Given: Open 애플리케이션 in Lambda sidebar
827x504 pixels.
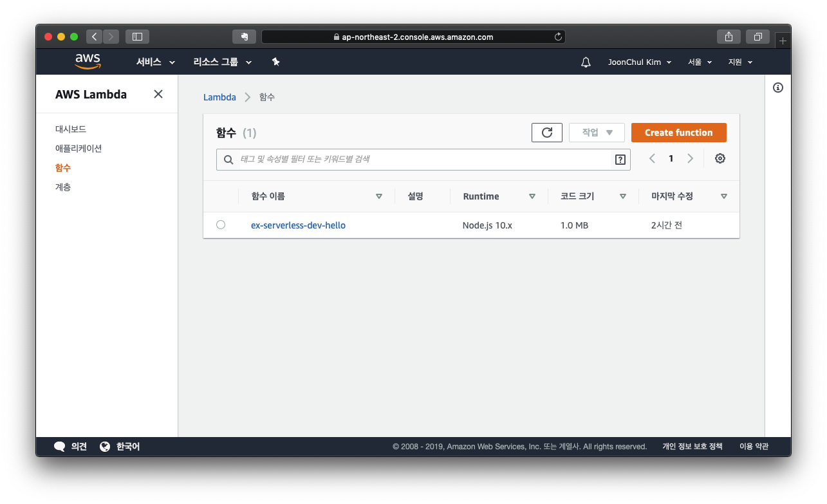Looking at the screenshot, I should tap(79, 149).
